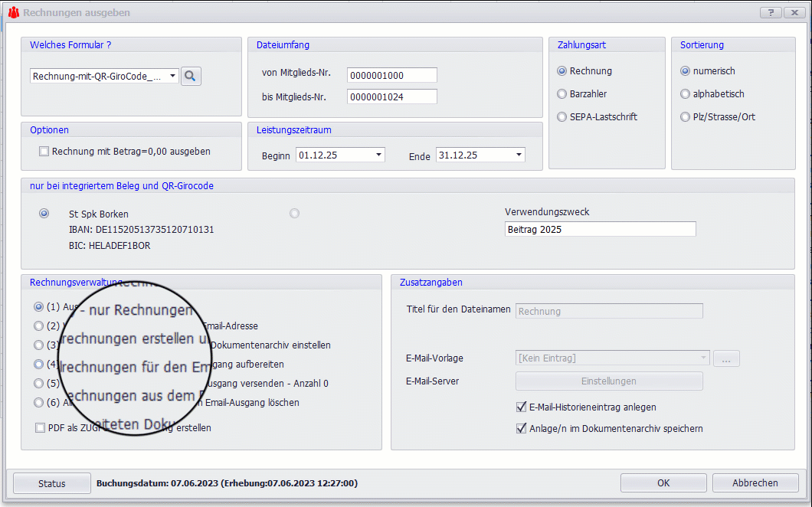
Task: Uncheck Anlage/n im Dokumentenarchiv speichern
Action: pos(522,429)
